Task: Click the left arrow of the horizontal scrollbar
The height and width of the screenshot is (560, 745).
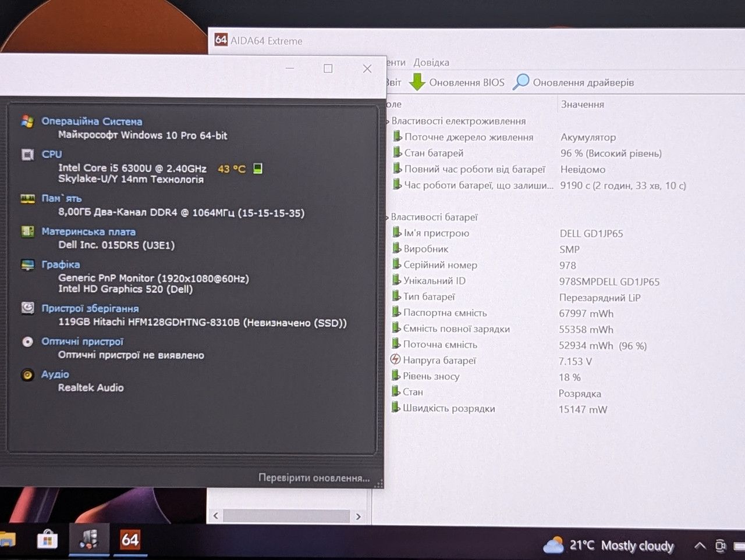Action: pos(216,516)
